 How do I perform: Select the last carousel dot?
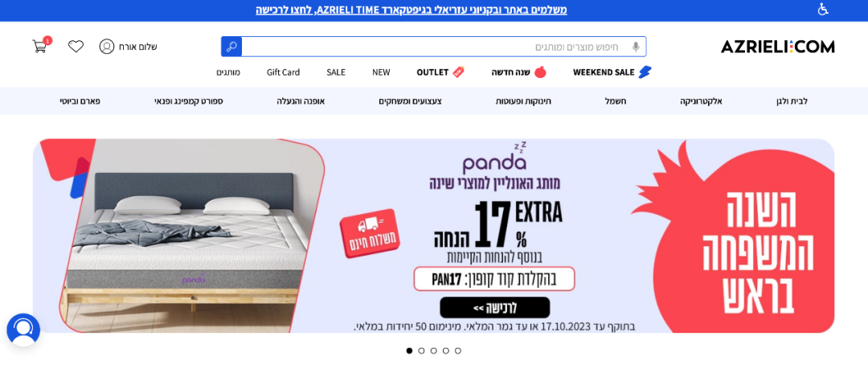coord(458,351)
